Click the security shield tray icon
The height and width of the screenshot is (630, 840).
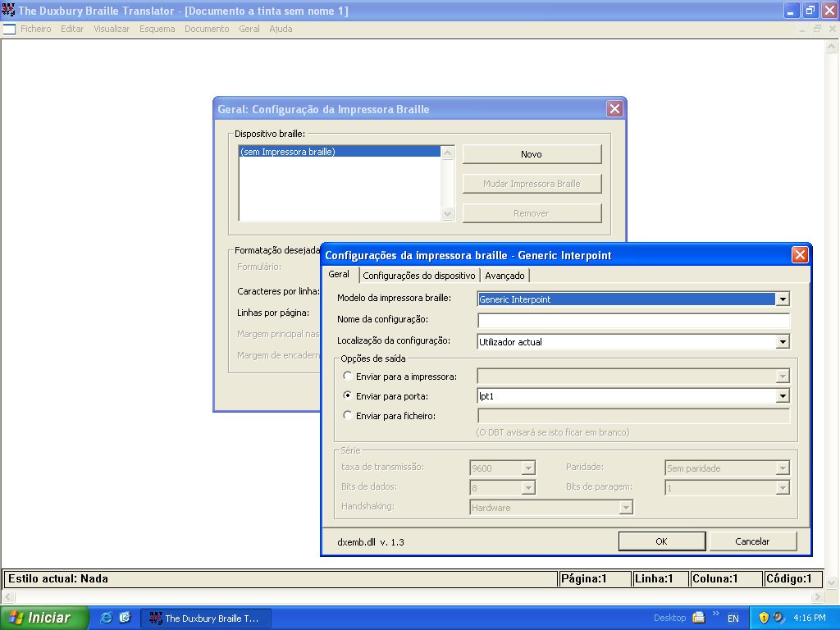click(764, 618)
